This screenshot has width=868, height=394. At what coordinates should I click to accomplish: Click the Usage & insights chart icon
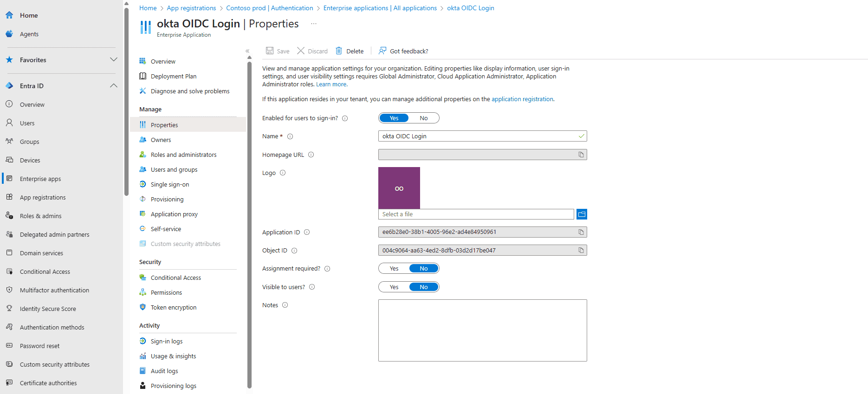tap(143, 356)
